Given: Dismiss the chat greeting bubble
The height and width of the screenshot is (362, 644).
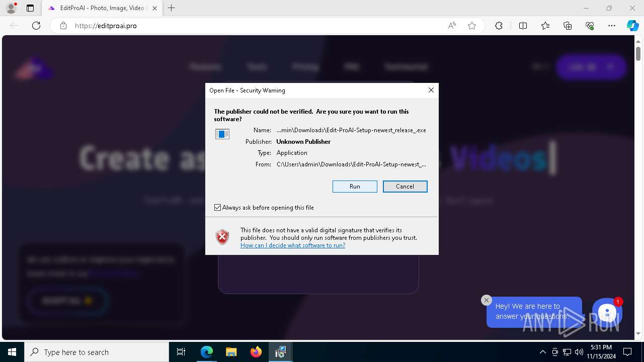Looking at the screenshot, I should [486, 300].
